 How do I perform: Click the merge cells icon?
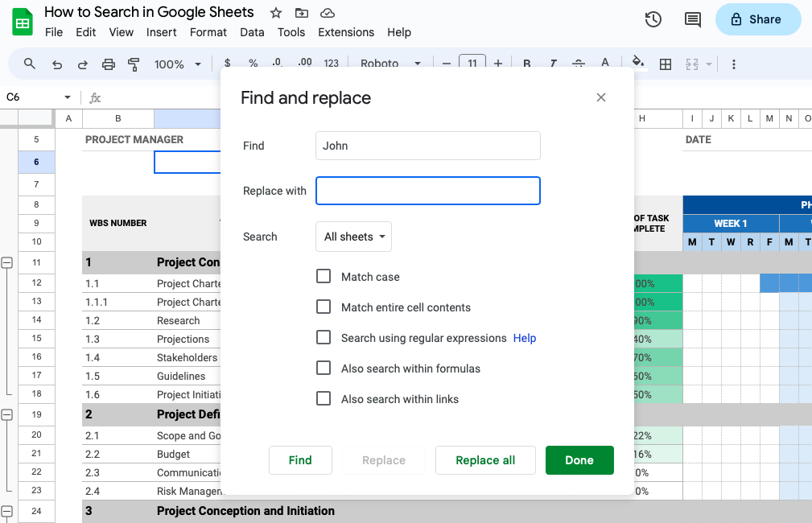(692, 64)
